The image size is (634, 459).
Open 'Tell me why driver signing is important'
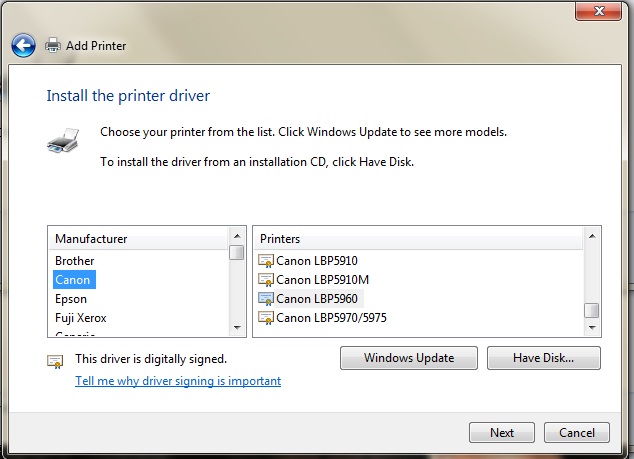(x=178, y=381)
